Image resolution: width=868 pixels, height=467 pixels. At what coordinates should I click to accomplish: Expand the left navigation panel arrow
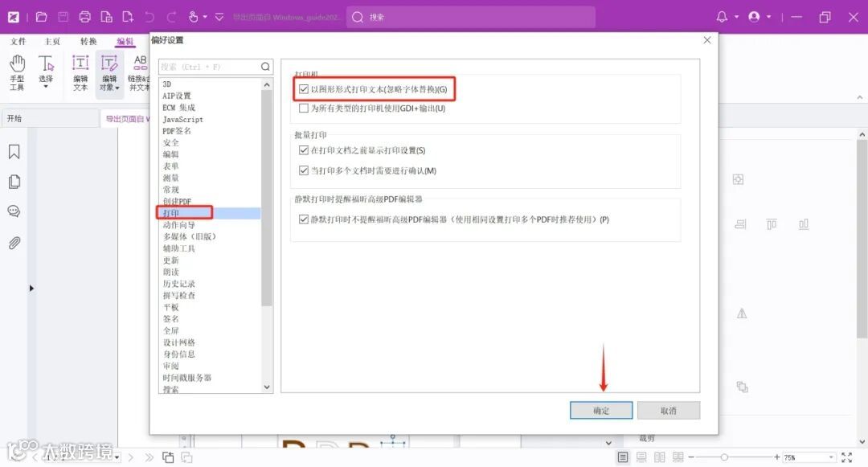tap(31, 289)
